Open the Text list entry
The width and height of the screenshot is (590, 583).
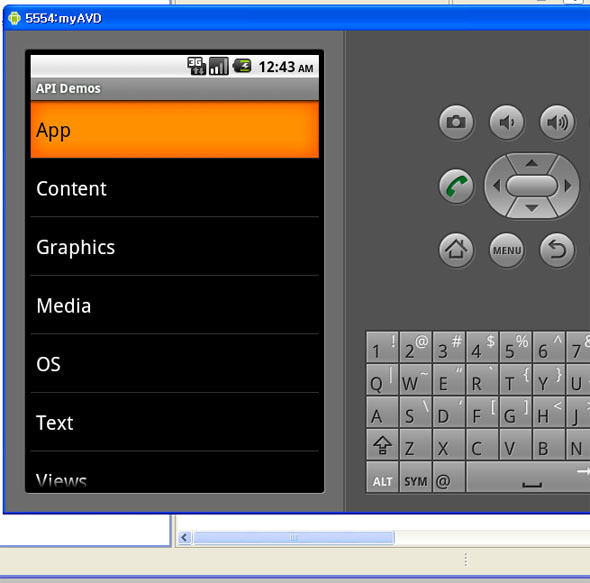(175, 422)
